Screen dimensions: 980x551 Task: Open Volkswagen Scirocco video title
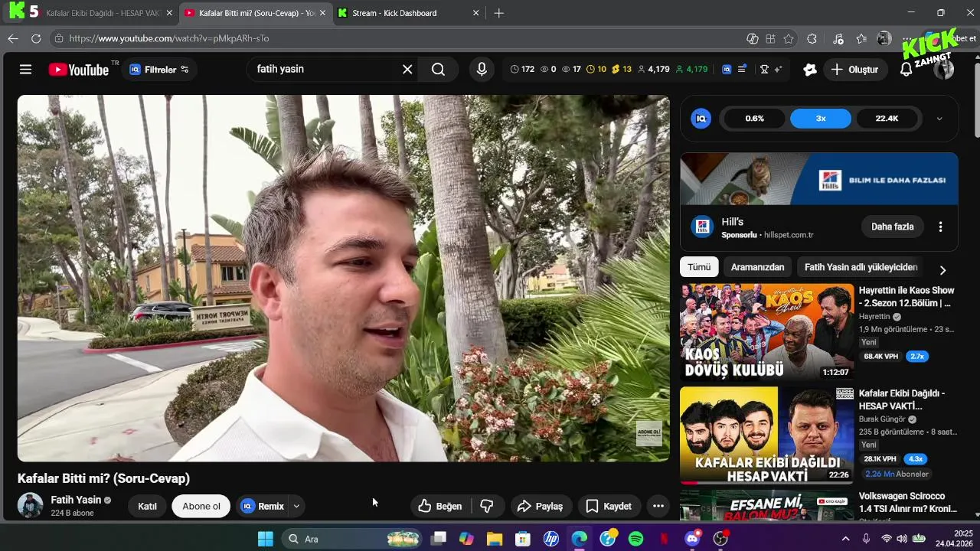tap(908, 502)
